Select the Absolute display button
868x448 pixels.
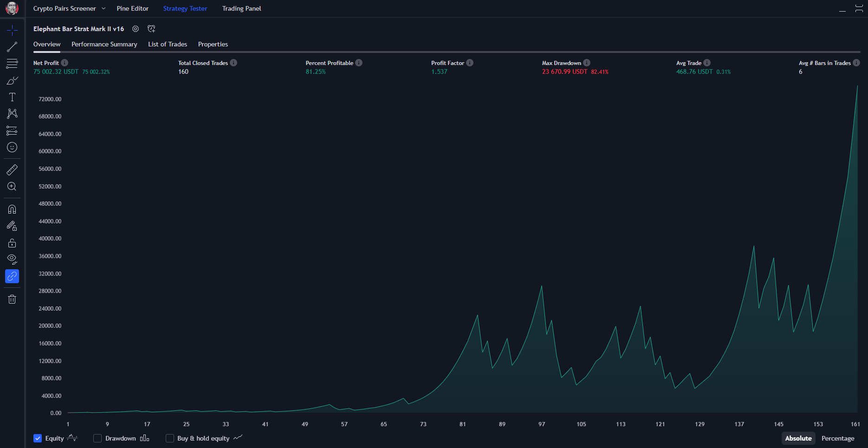pos(798,438)
